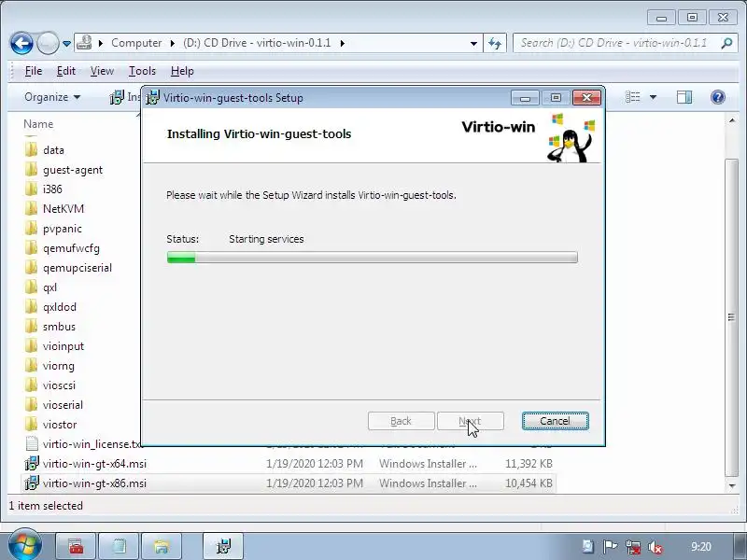Click the blue Help question mark icon
The width and height of the screenshot is (747, 560).
coord(717,97)
